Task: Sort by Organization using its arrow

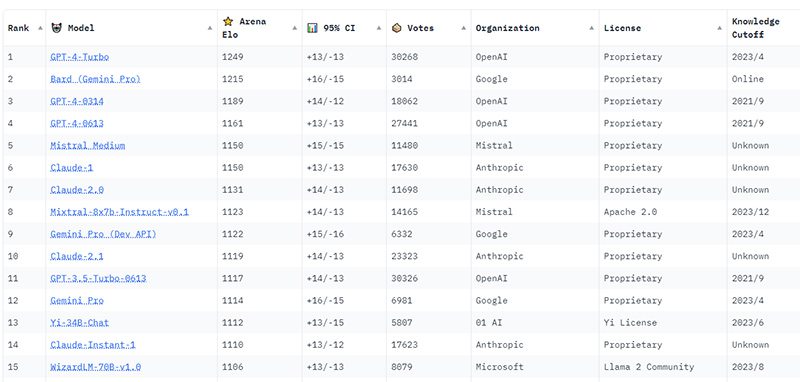Action: pyautogui.click(x=591, y=28)
